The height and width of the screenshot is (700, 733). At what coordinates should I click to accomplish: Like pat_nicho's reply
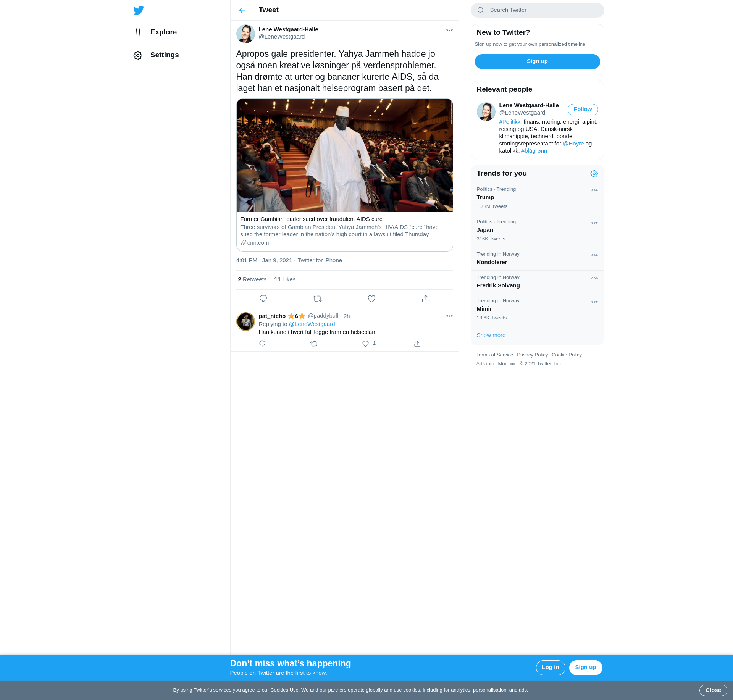[x=365, y=344]
